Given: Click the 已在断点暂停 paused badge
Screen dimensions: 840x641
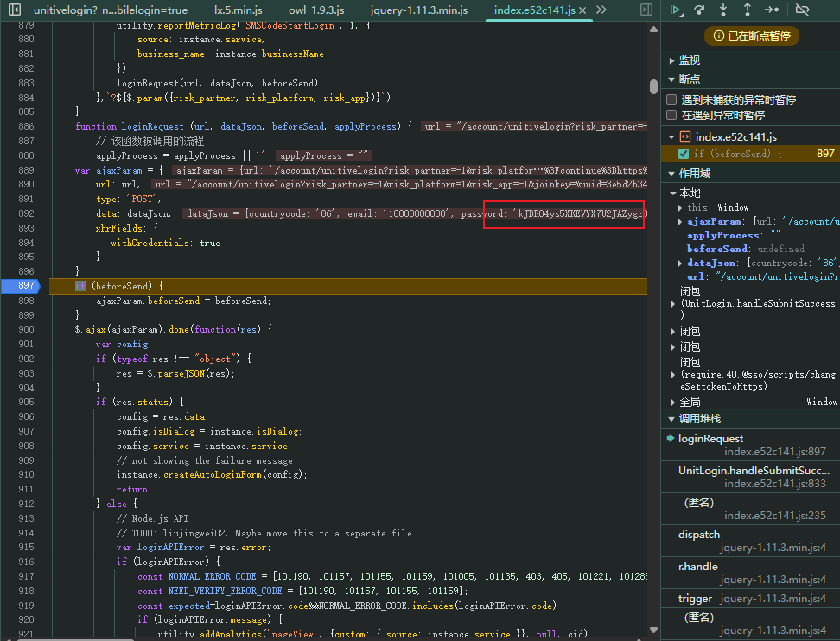Looking at the screenshot, I should (x=752, y=36).
